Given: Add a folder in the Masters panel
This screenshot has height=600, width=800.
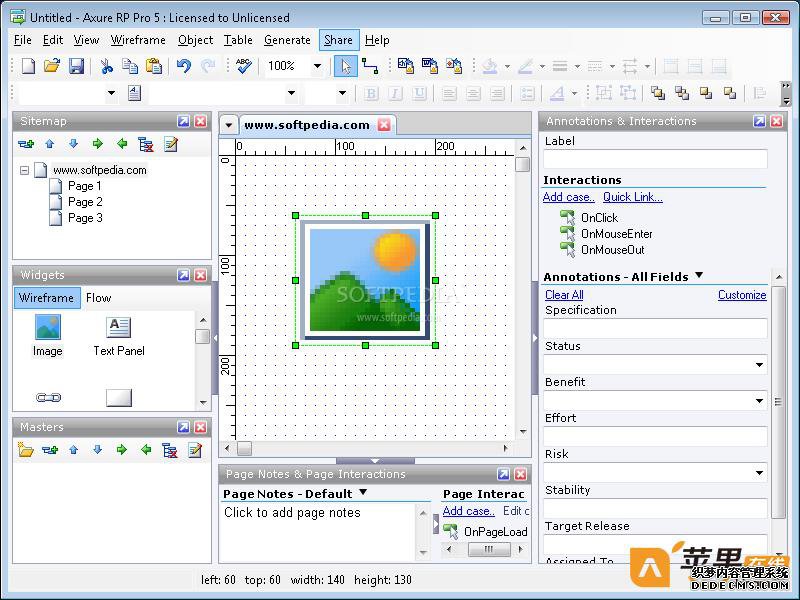Looking at the screenshot, I should click(x=26, y=450).
